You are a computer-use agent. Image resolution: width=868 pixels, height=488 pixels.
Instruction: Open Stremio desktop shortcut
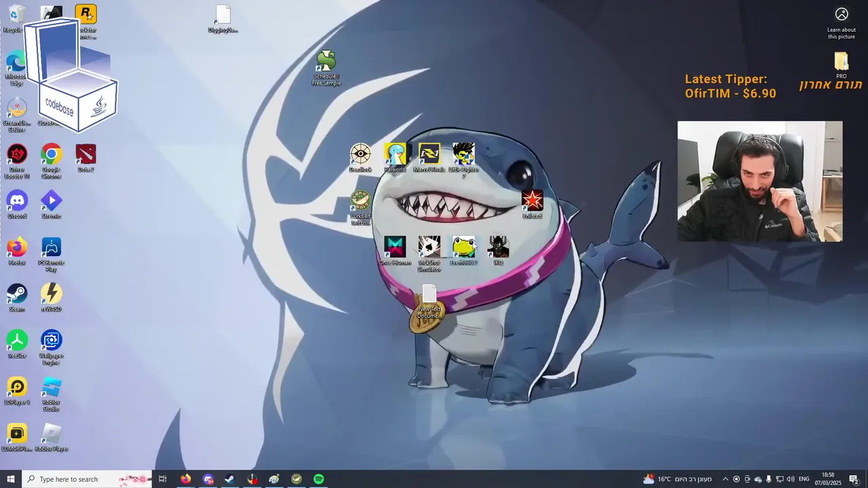(x=51, y=205)
